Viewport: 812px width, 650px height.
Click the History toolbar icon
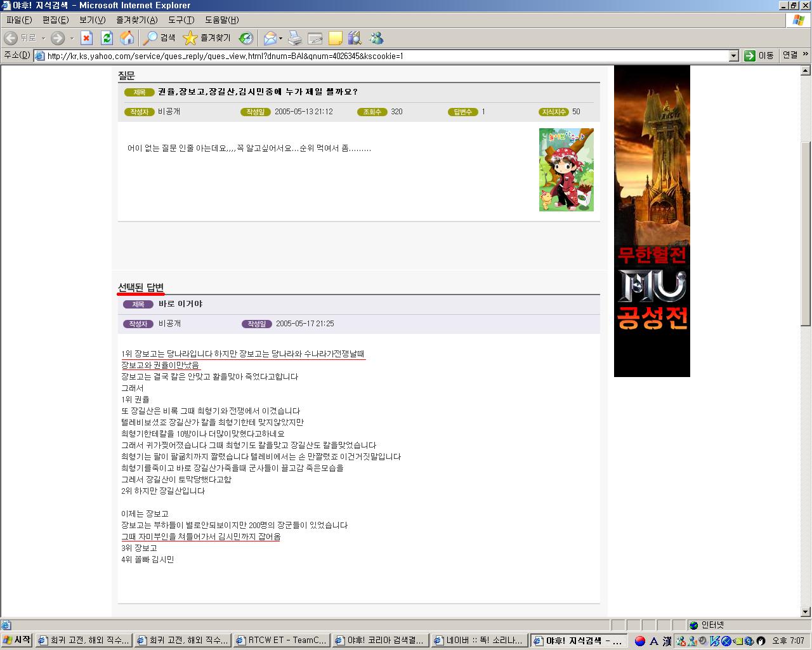click(246, 38)
